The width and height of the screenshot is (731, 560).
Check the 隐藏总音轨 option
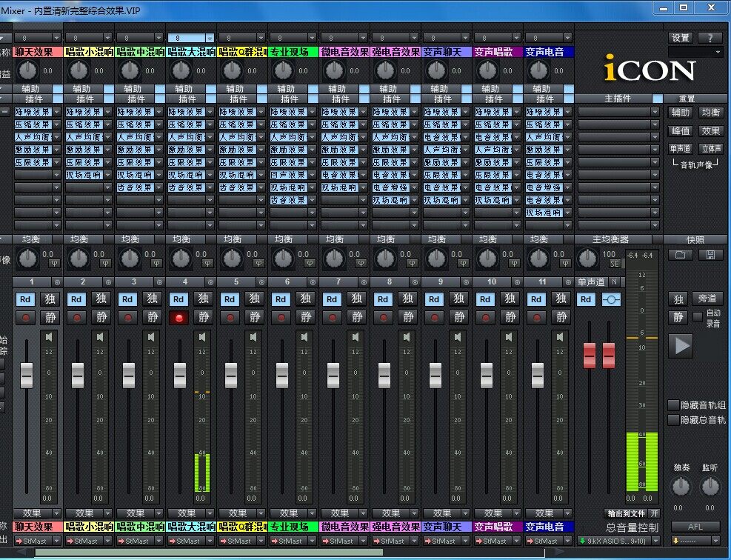673,420
